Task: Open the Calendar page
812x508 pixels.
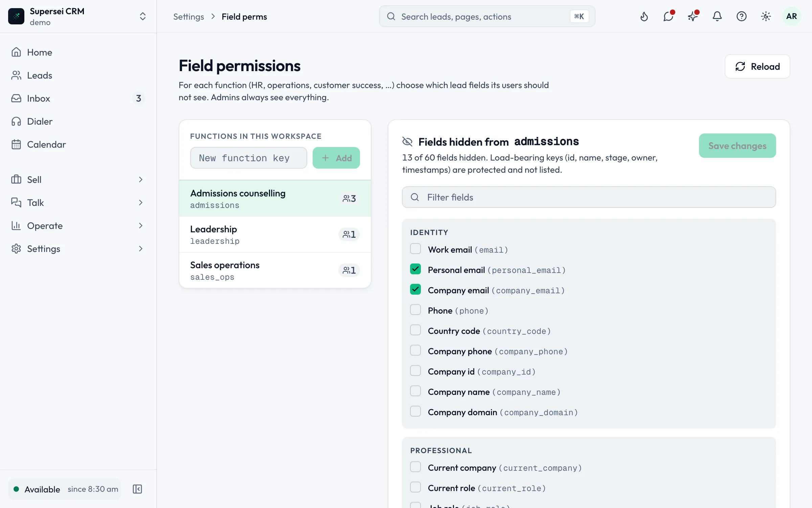Action: (x=78, y=144)
